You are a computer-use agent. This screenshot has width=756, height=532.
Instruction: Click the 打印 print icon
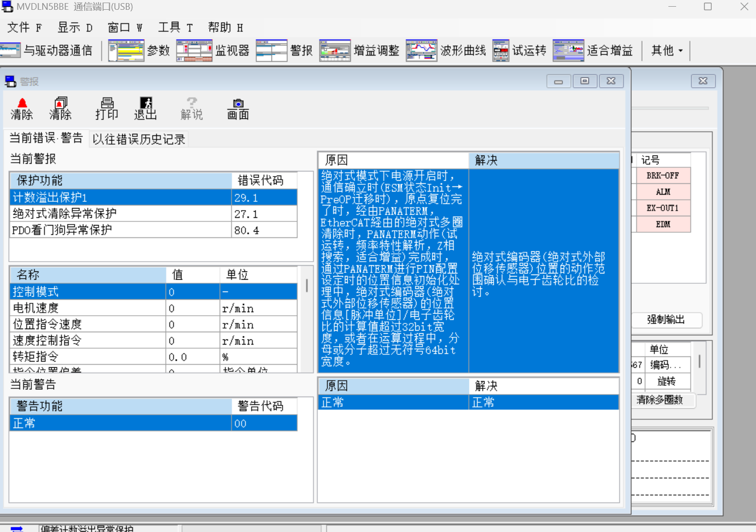click(x=107, y=109)
